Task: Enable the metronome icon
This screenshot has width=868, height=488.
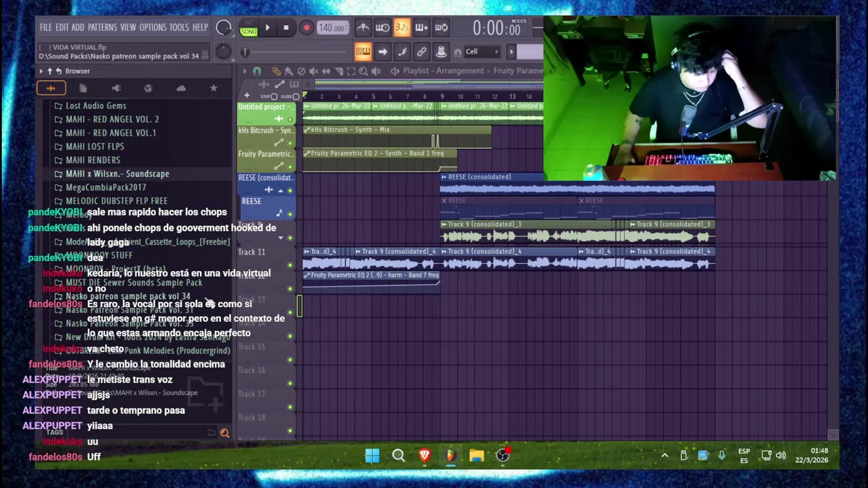Action: (363, 28)
